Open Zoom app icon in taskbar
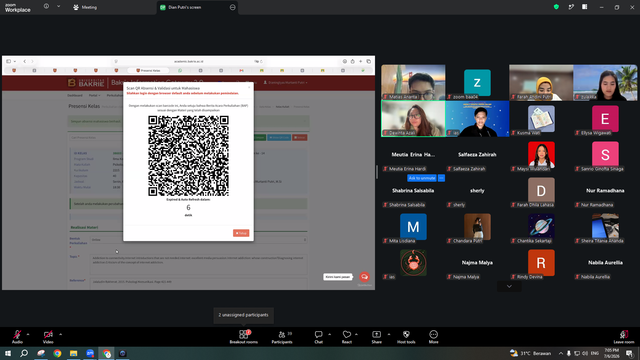Viewport: 640px width, 360px height. 90,353
